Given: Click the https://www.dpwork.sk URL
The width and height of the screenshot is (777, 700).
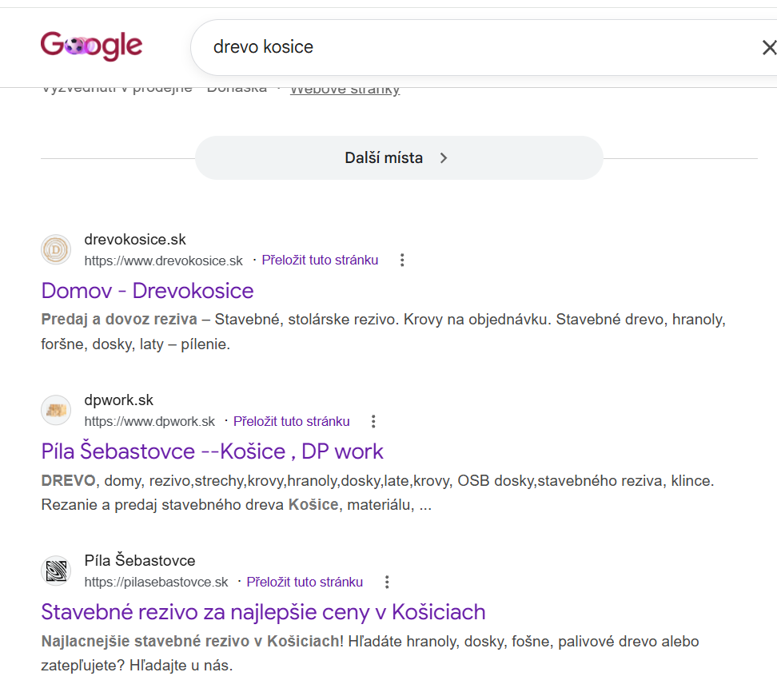Looking at the screenshot, I should [149, 422].
